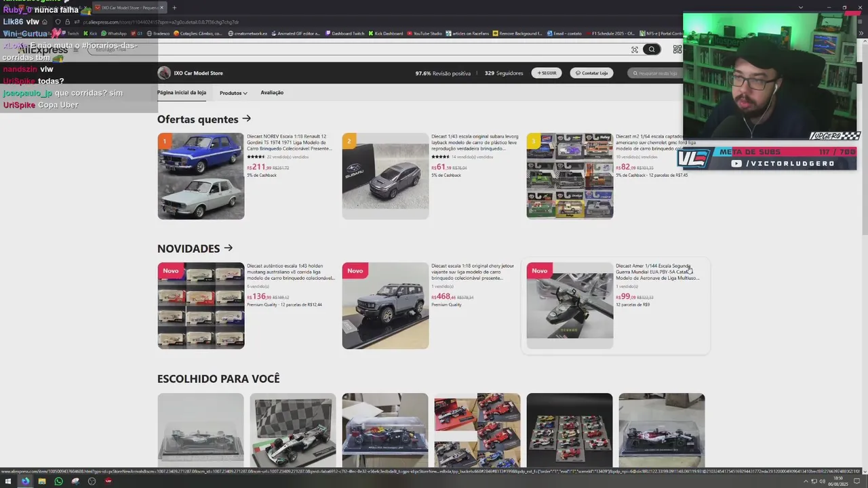Click the Contatar Loja button
This screenshot has height=488, width=868.
point(591,73)
